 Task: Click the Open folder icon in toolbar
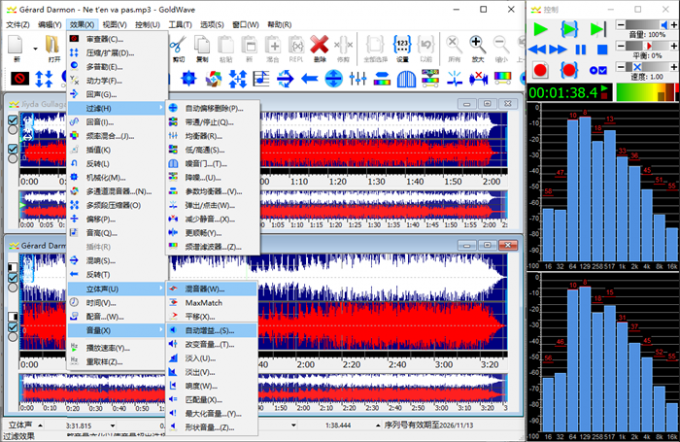(53, 47)
